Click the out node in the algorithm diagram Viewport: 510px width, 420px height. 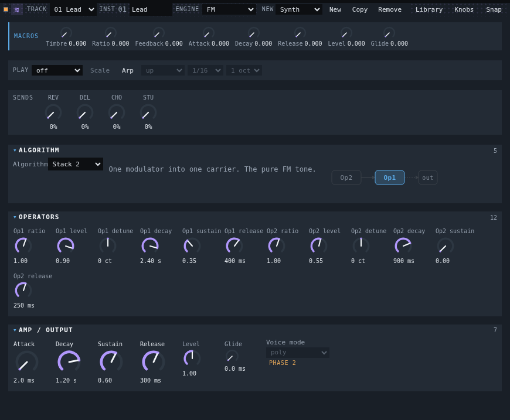pyautogui.click(x=427, y=177)
